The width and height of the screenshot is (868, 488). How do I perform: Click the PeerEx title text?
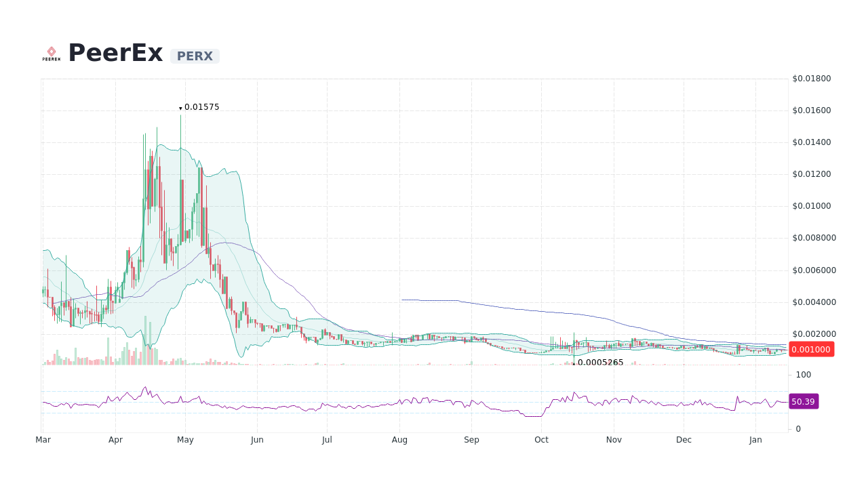[x=115, y=53]
